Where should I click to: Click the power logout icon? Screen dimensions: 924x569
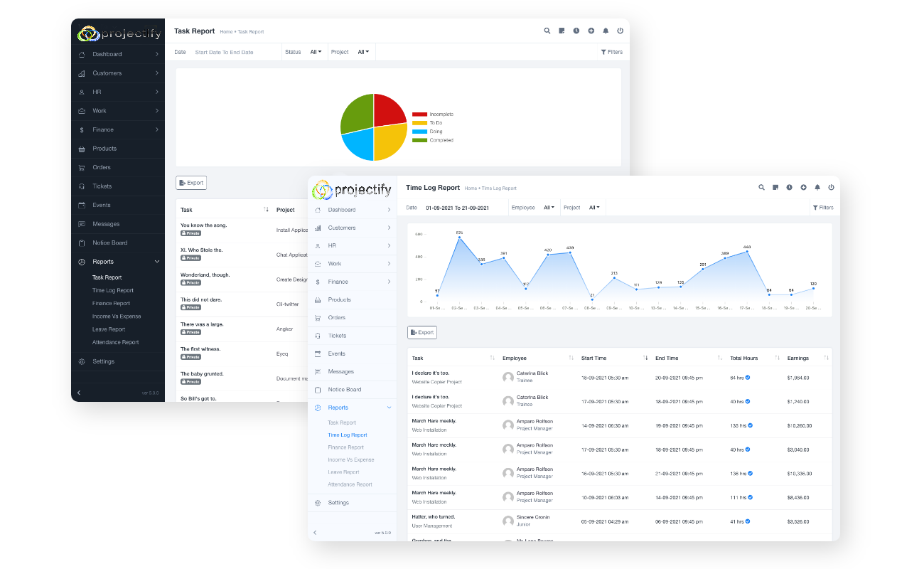click(x=832, y=187)
